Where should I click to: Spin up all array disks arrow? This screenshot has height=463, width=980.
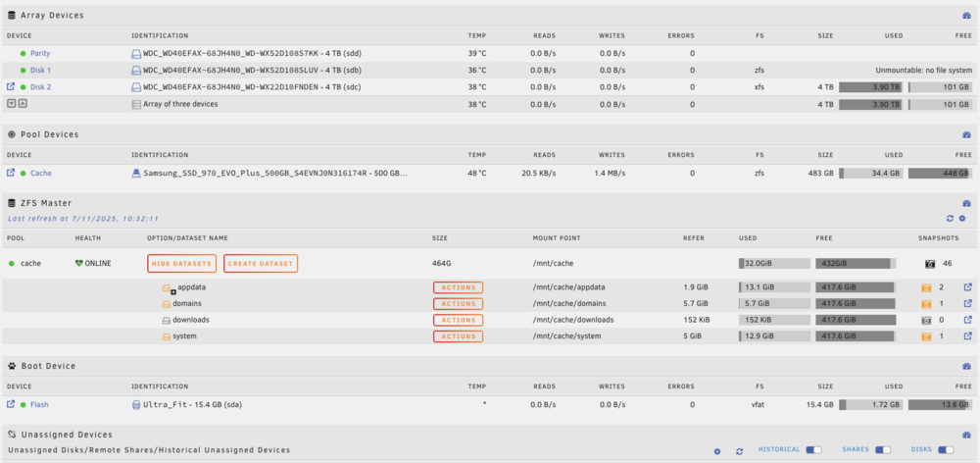coord(23,104)
